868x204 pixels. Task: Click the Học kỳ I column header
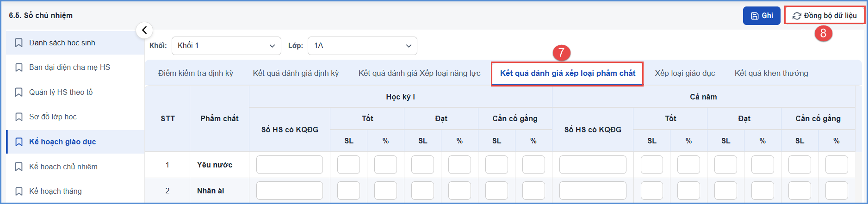tap(400, 97)
